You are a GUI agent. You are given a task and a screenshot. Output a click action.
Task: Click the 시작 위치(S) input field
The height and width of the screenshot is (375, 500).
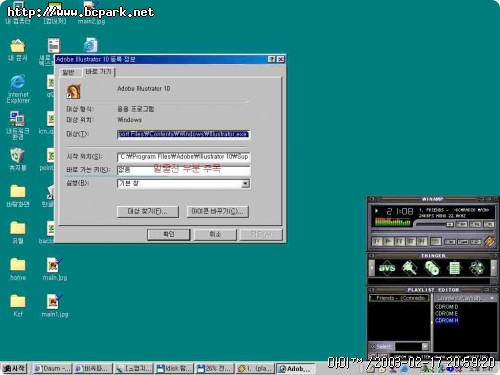[x=183, y=157]
